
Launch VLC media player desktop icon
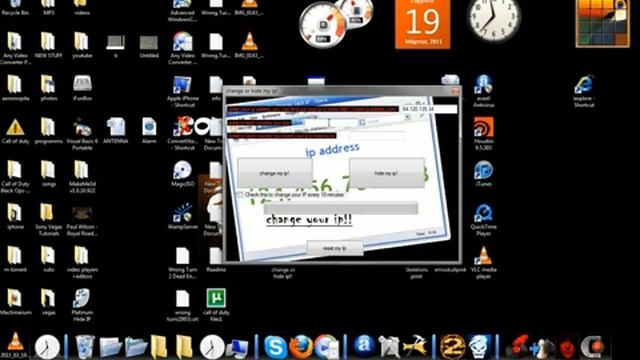[x=483, y=262]
